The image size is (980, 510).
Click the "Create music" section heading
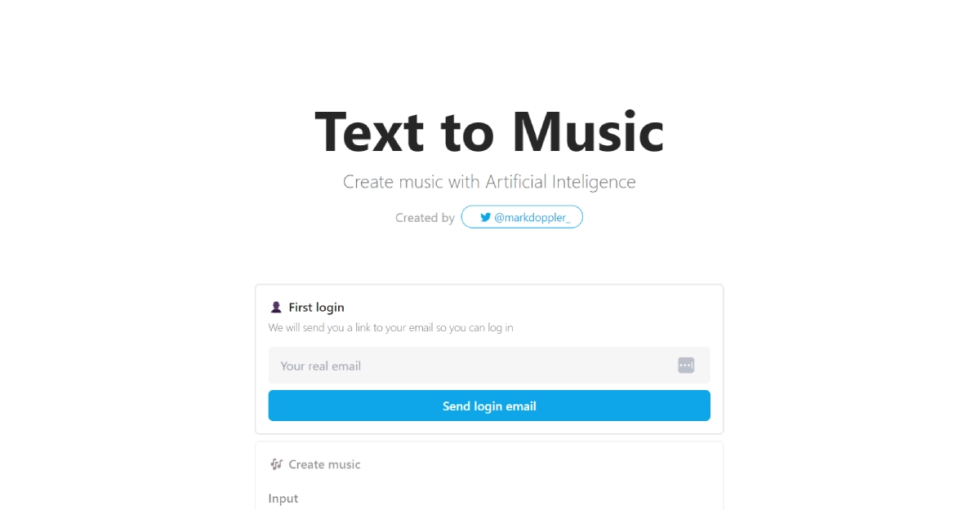tap(324, 464)
